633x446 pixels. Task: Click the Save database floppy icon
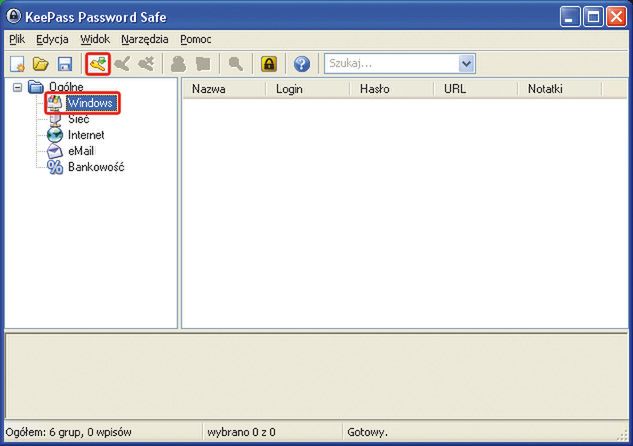65,64
